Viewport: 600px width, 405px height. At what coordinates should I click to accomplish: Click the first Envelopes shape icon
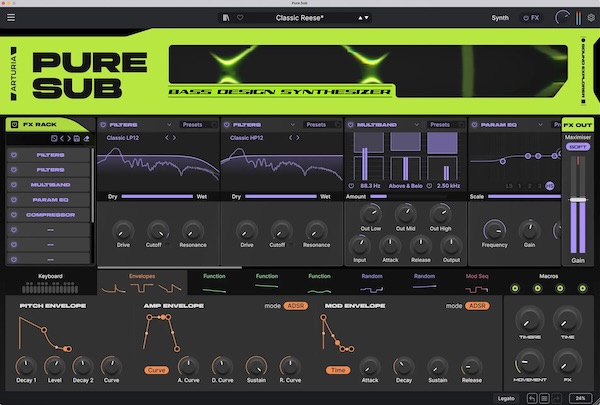113,289
